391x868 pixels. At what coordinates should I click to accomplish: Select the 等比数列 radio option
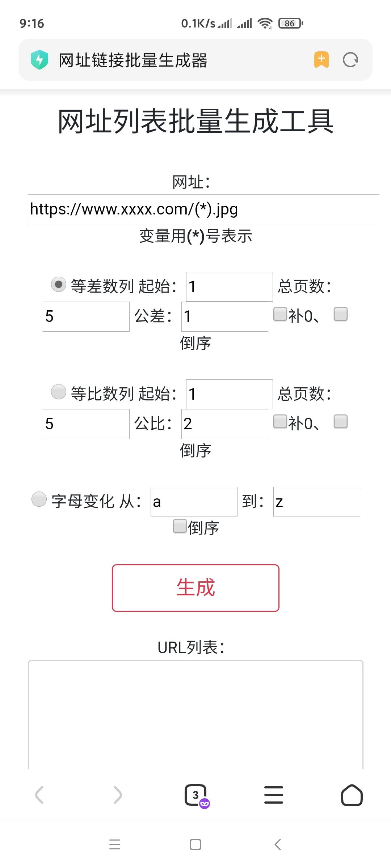pyautogui.click(x=59, y=392)
